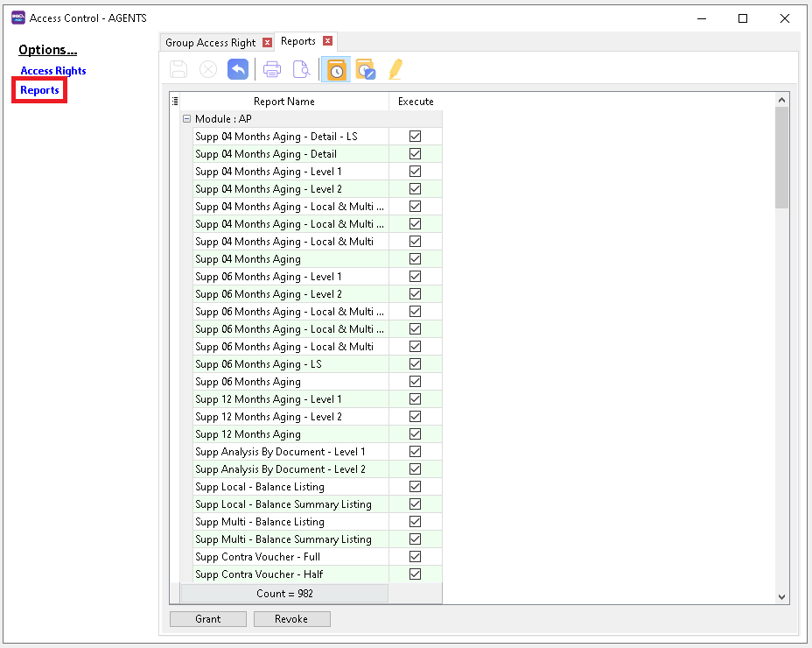
Task: Click the greyed-out save floppy disk icon
Action: (x=178, y=69)
